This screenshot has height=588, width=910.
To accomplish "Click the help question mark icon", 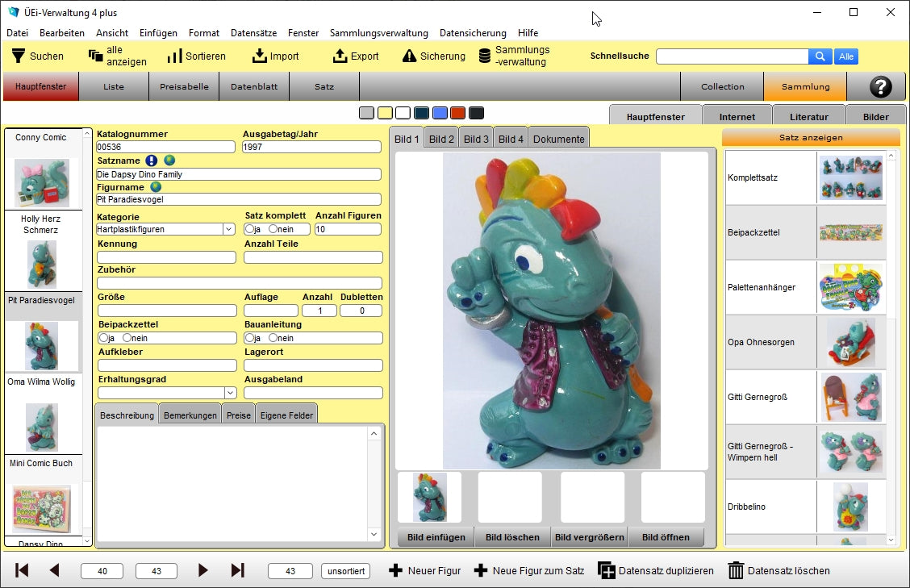I will coord(880,86).
